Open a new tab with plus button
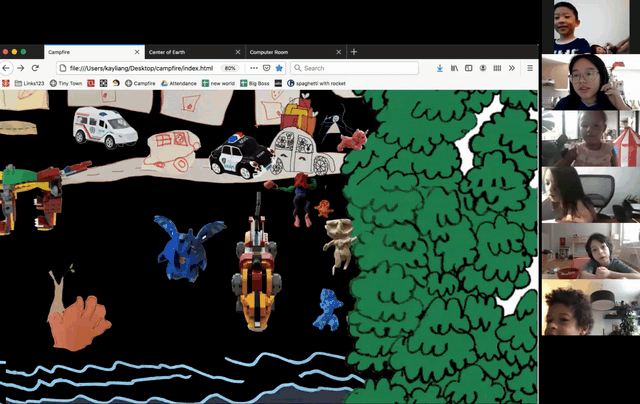The height and width of the screenshot is (404, 640). (353, 52)
